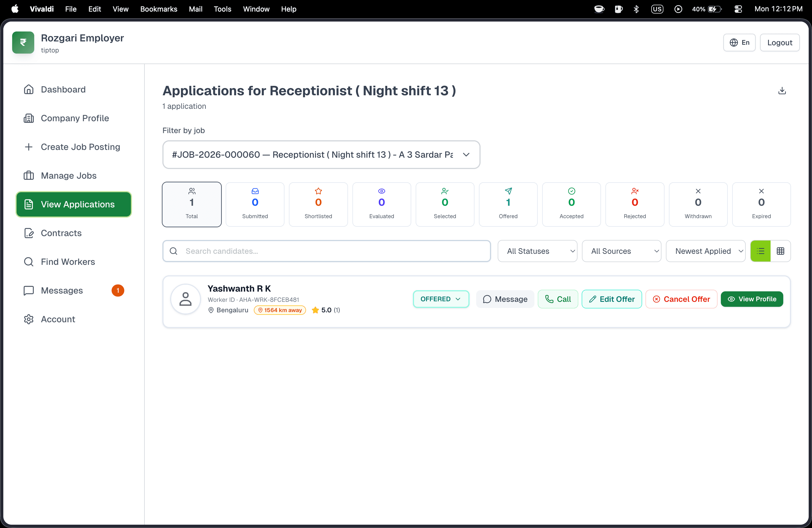Viewport: 812px width, 528px height.
Task: Switch to list view layout
Action: 760,251
